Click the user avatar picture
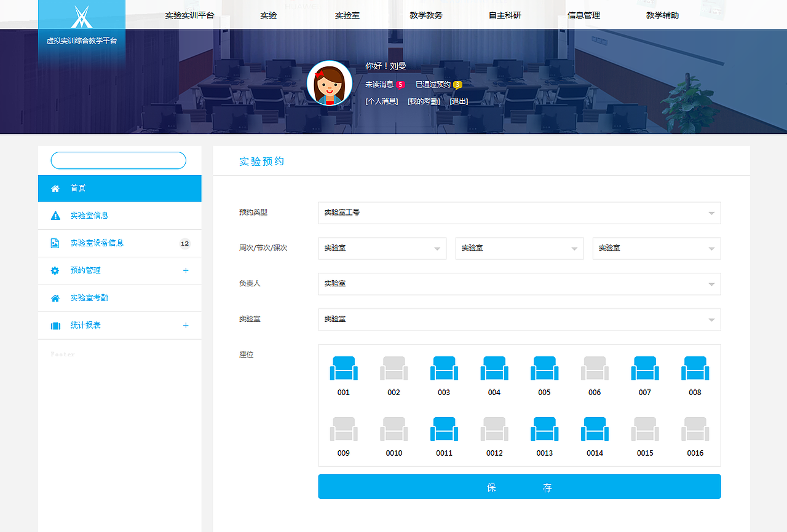Screen dimensions: 787x532 coord(330,83)
